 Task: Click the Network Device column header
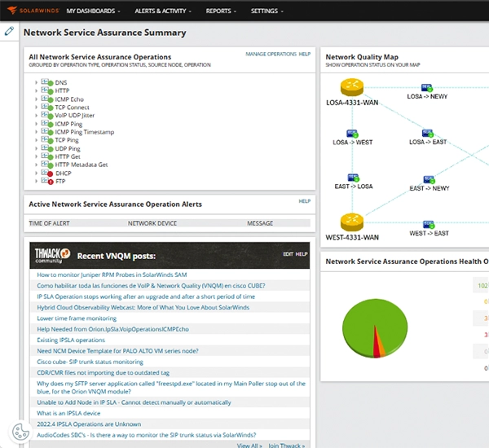tap(152, 223)
